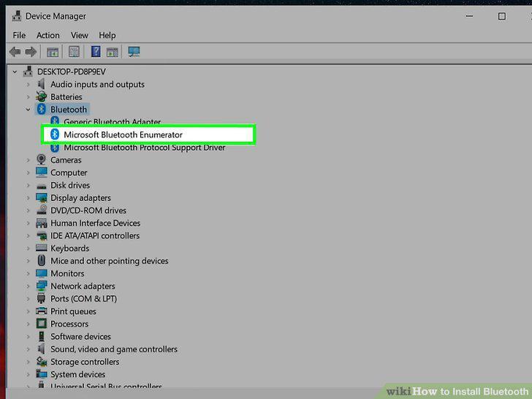The width and height of the screenshot is (532, 399).
Task: Click the Cameras webcam icon
Action: (x=42, y=159)
